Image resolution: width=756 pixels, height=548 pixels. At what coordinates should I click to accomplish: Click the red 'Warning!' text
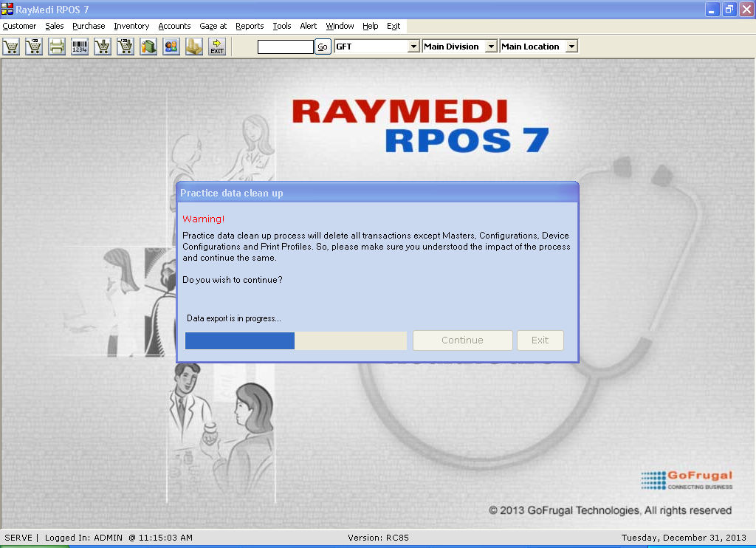click(x=204, y=219)
